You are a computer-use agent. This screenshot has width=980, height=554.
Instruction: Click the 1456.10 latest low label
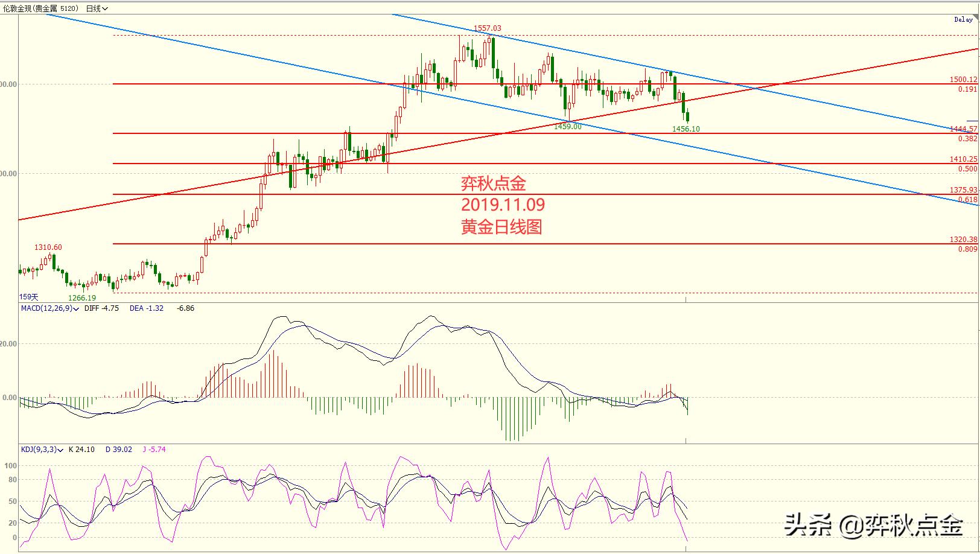(686, 129)
